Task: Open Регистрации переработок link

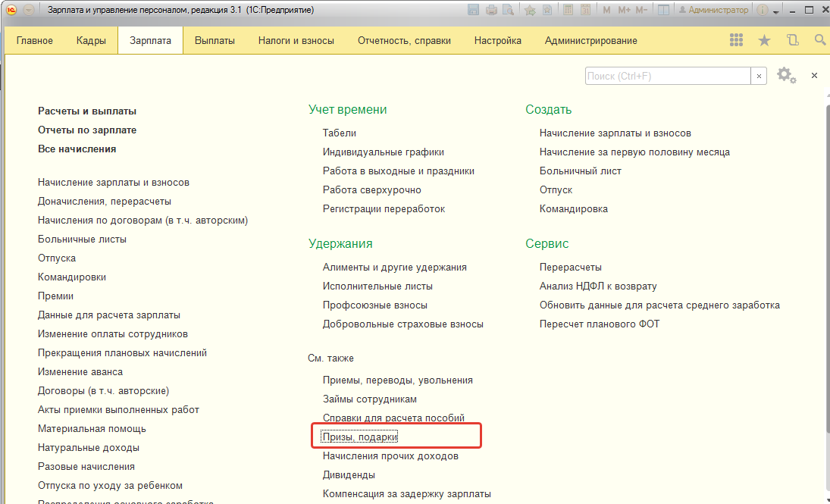Action: coord(384,209)
